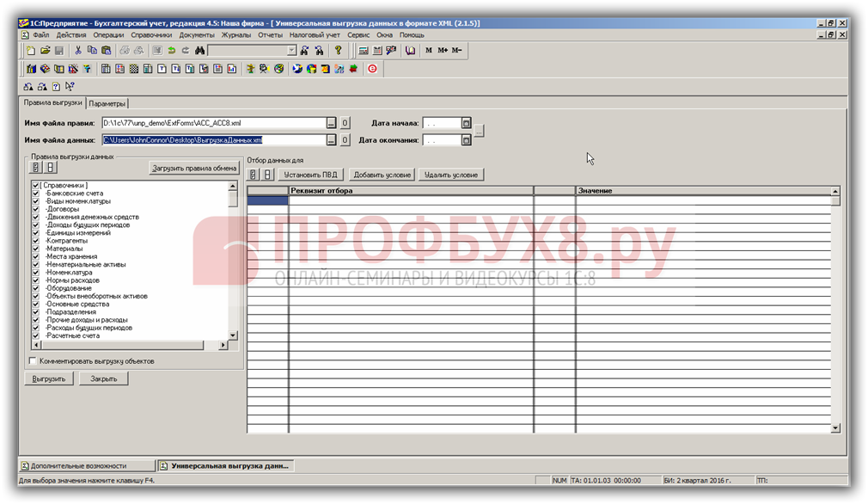Click 'Загрузить правила обмена' button
868x504 pixels.
(194, 168)
